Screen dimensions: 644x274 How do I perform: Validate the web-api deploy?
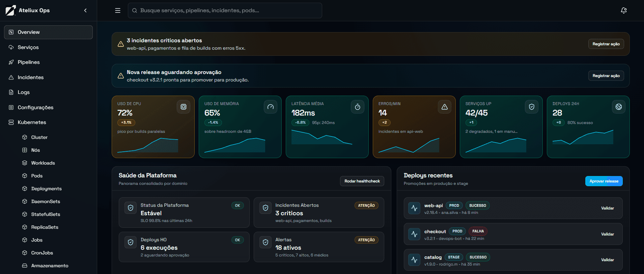pyautogui.click(x=608, y=208)
